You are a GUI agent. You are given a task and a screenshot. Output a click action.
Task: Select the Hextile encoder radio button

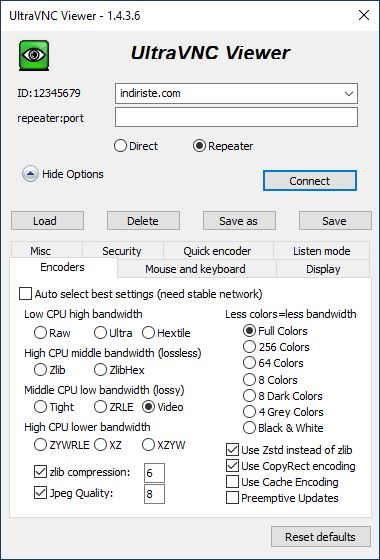coord(148,333)
